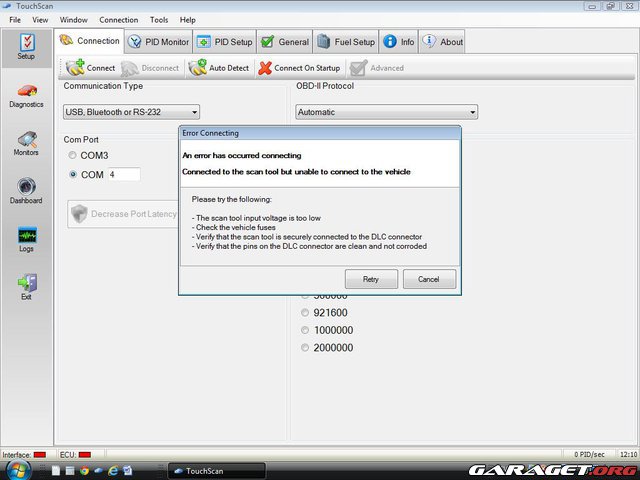Open the File menu
Screen dimensions: 640x480
[x=15, y=20]
